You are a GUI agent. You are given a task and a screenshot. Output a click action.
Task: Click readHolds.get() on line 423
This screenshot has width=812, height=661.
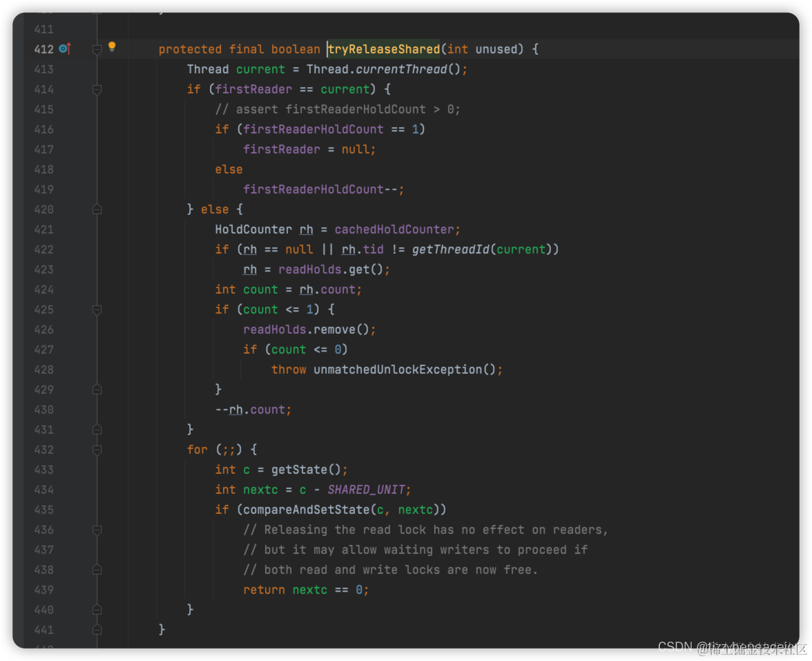[x=330, y=270]
